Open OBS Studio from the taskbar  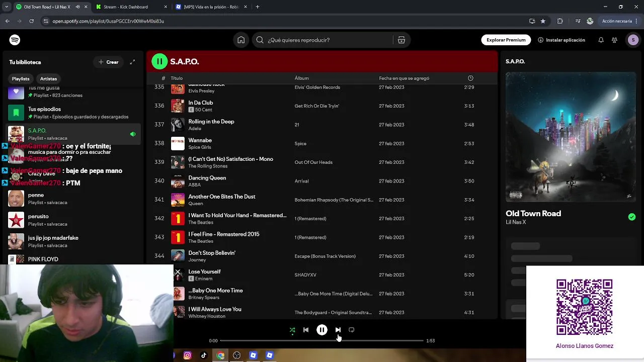tap(236, 355)
